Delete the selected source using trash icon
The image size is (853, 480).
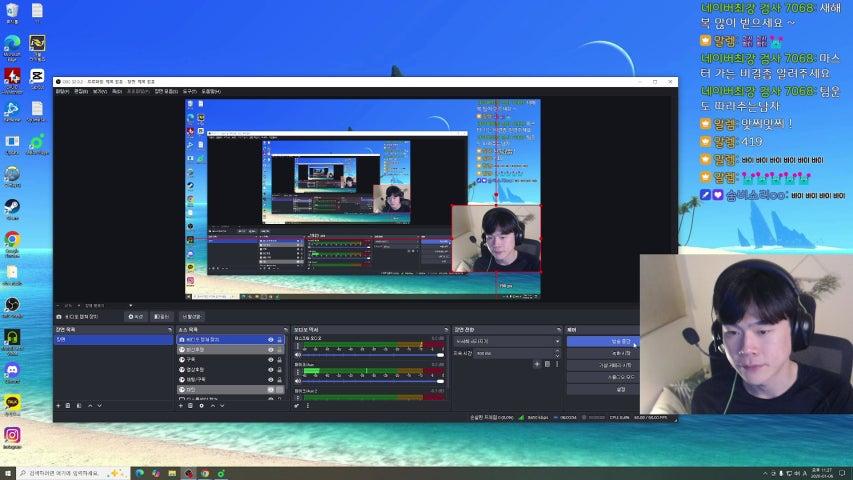[191, 406]
